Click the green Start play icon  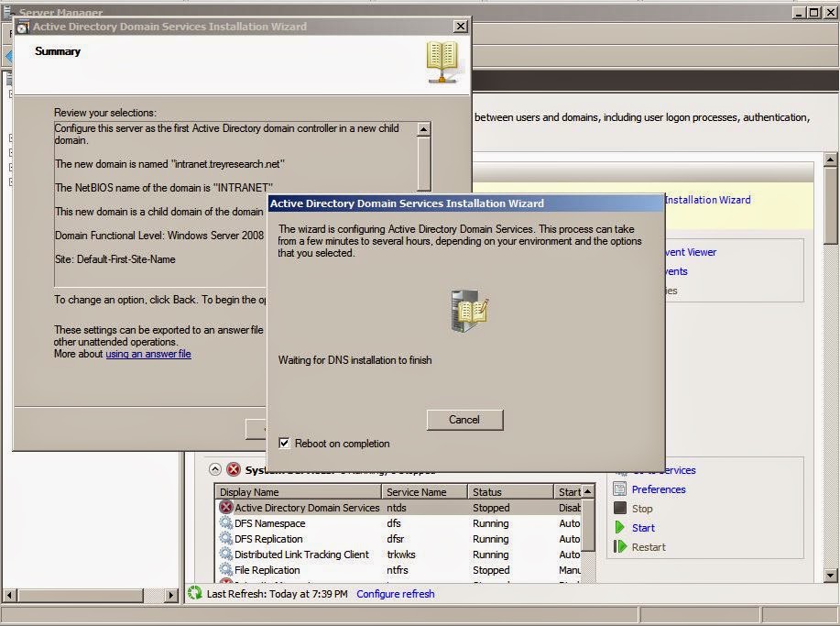pyautogui.click(x=620, y=527)
